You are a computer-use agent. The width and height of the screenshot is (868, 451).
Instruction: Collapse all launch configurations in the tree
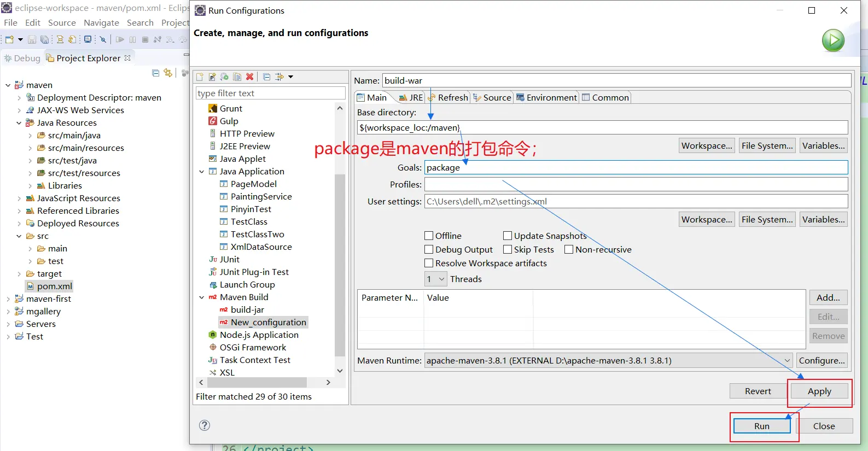click(x=266, y=77)
